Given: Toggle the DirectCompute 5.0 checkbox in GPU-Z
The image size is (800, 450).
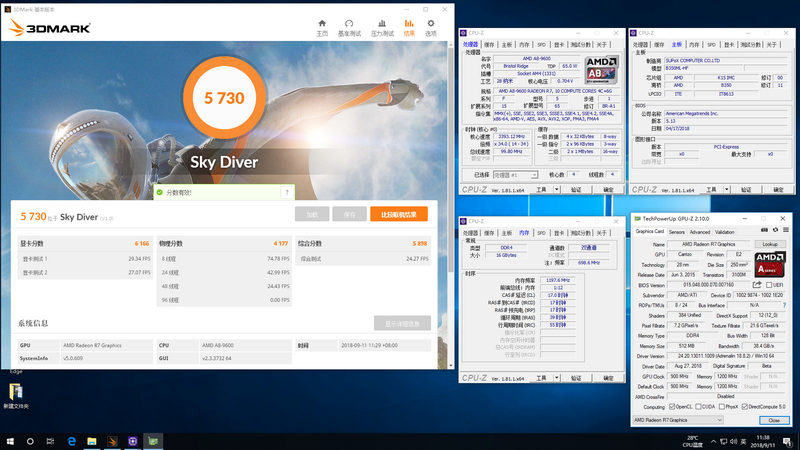Looking at the screenshot, I should coord(745,407).
